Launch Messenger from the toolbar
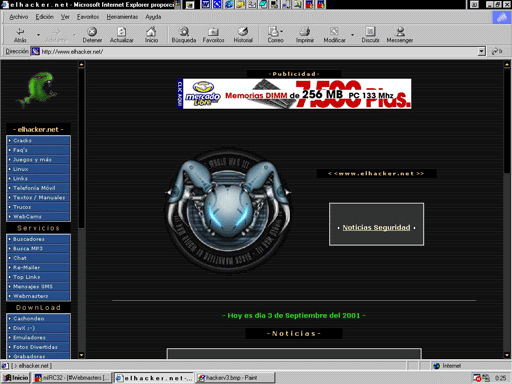The height and width of the screenshot is (384, 512). (x=400, y=35)
